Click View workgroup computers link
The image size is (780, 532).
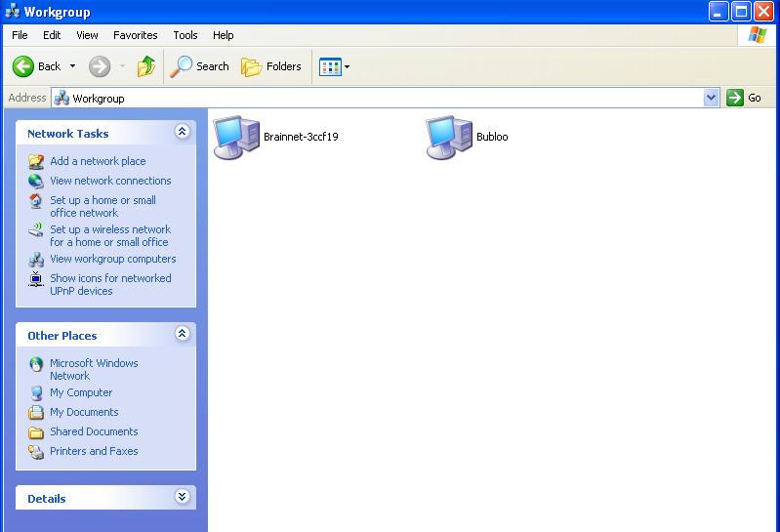pos(113,259)
